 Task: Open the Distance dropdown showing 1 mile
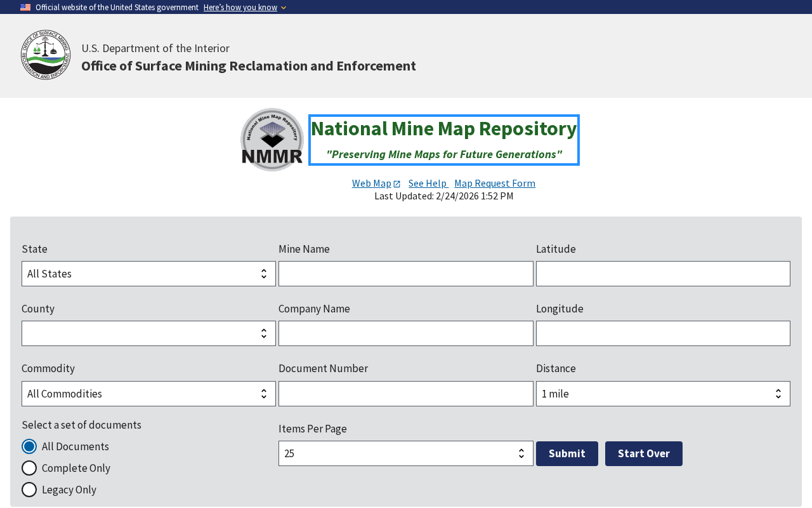point(663,394)
